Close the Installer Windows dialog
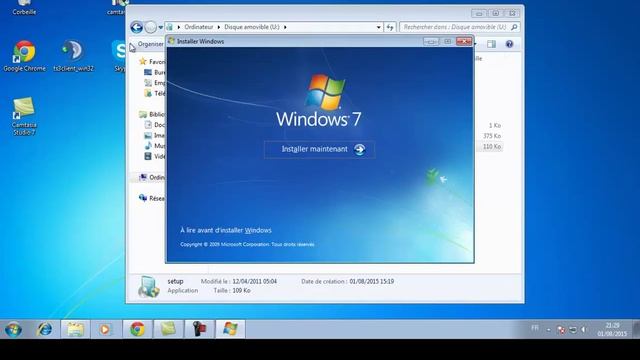Image resolution: width=640 pixels, height=360 pixels. [464, 41]
